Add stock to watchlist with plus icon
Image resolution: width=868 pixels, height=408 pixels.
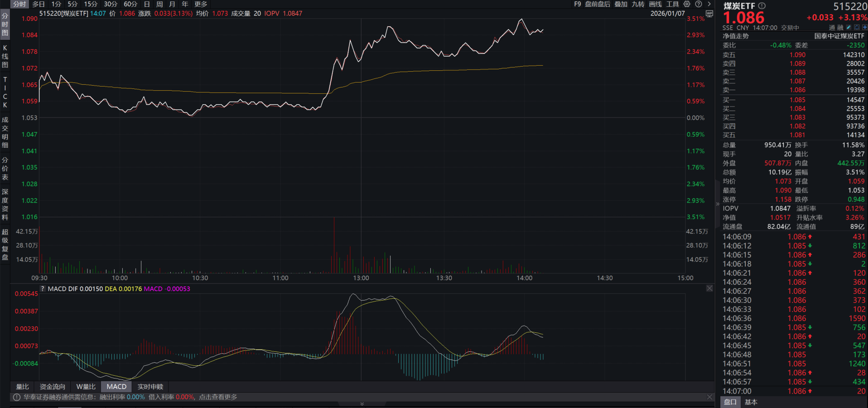point(865,27)
